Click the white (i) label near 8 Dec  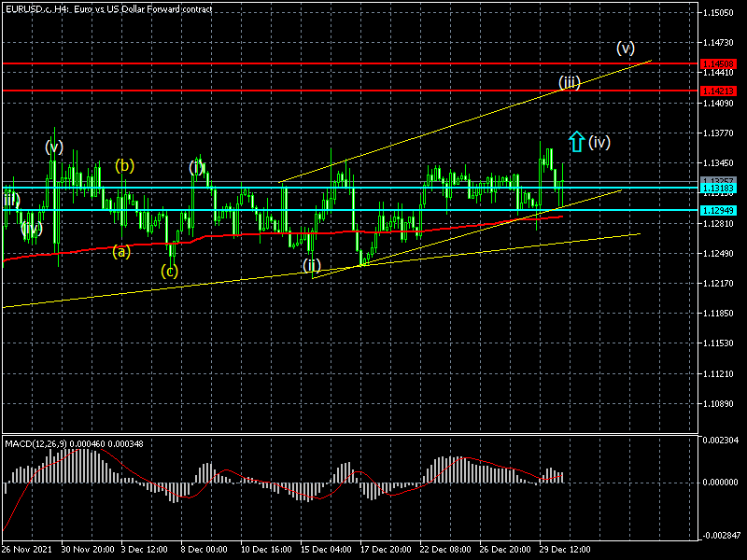pos(196,168)
